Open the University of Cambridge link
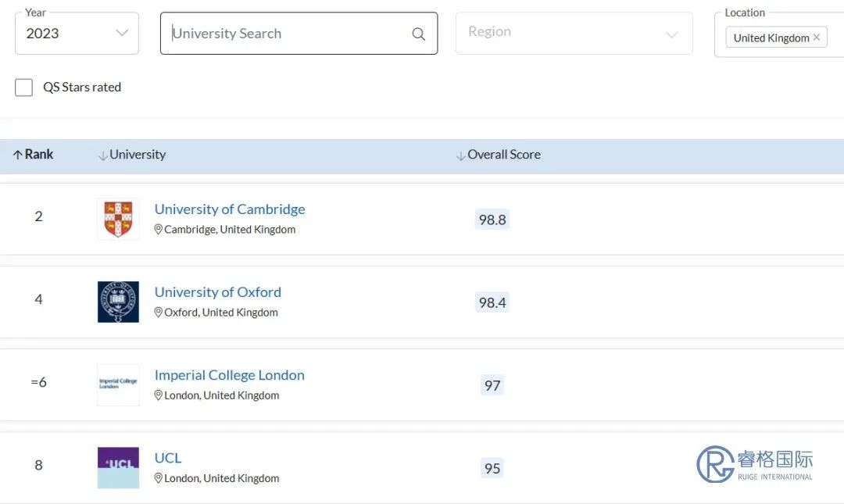This screenshot has width=844, height=504. (x=230, y=209)
